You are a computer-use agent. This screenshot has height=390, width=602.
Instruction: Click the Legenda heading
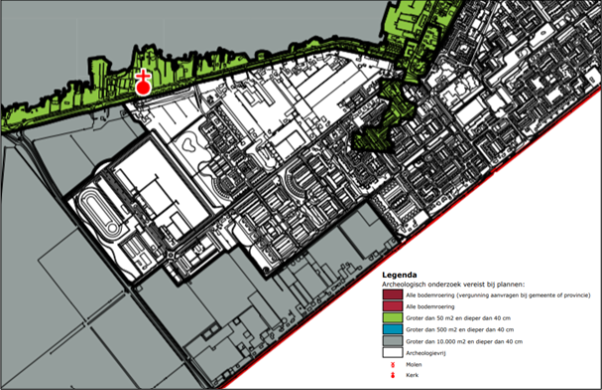[x=399, y=275]
